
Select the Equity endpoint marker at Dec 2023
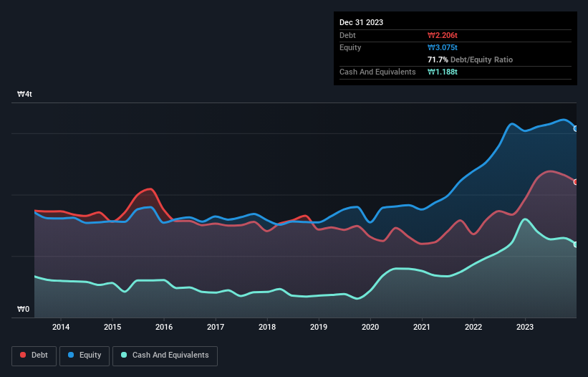[576, 129]
